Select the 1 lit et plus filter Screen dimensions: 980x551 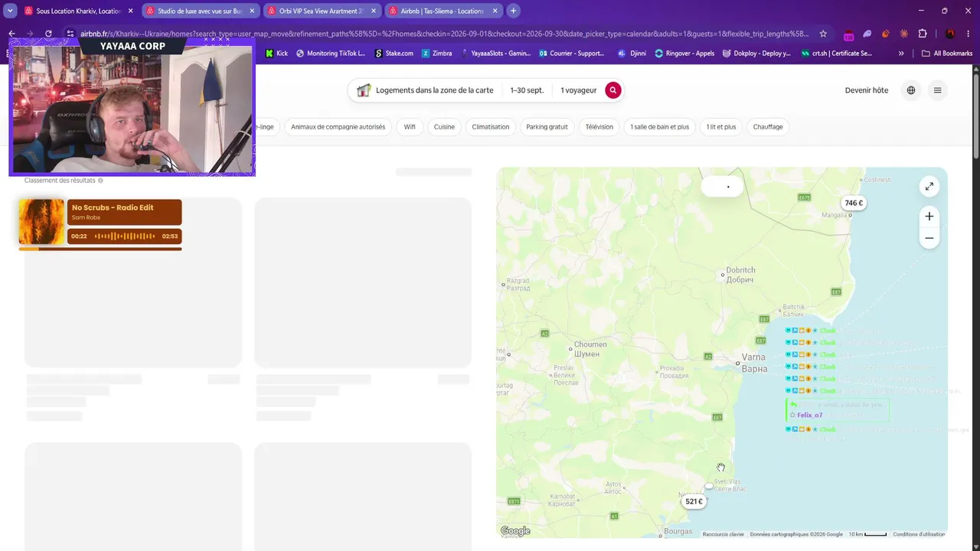click(x=721, y=127)
